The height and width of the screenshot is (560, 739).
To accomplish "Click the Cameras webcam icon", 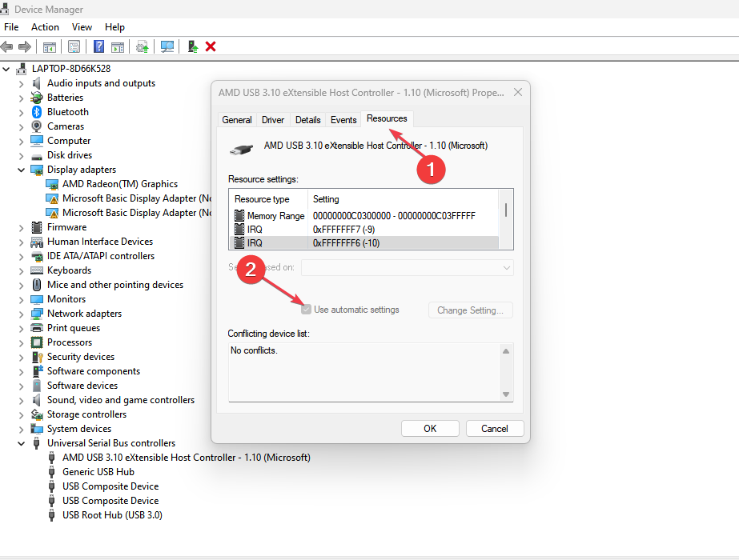I will 37,126.
